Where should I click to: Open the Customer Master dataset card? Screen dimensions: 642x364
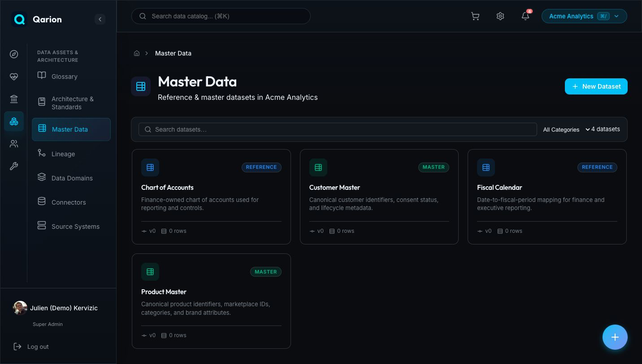tap(379, 197)
